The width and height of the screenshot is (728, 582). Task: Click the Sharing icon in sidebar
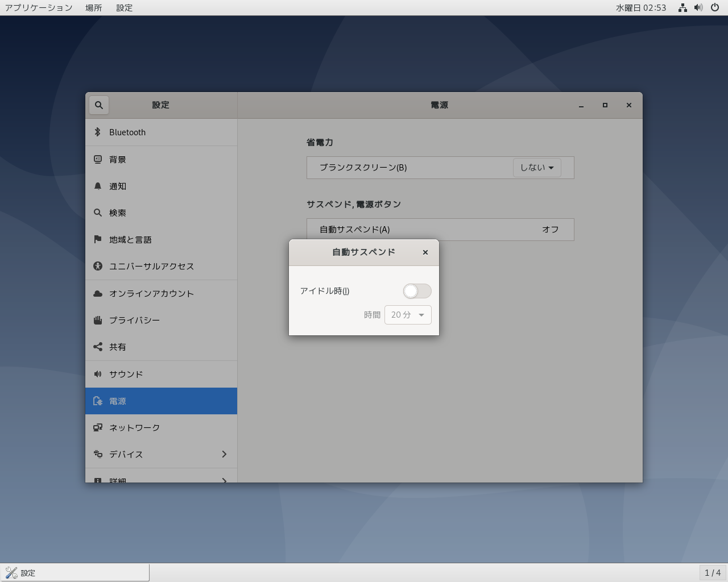click(x=98, y=347)
